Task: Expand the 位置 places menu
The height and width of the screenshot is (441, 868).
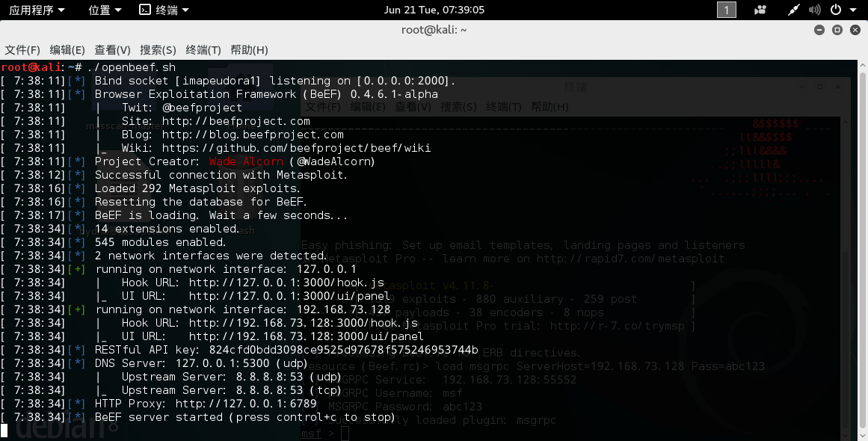Action: 105,10
